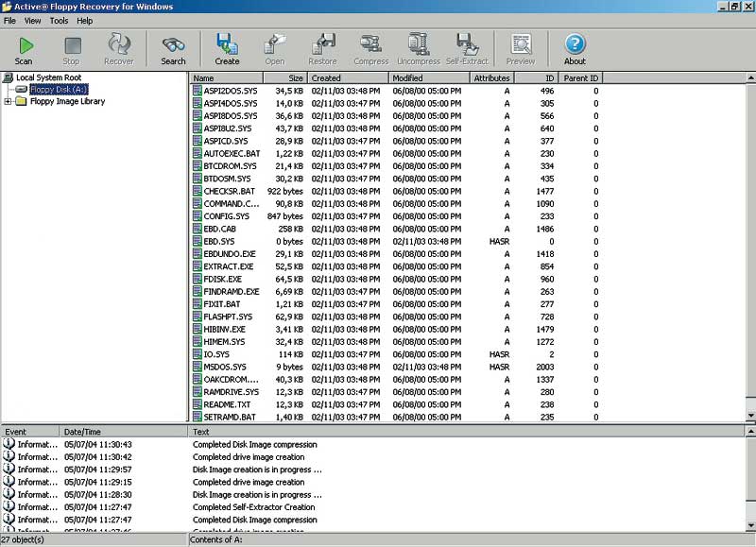Click the Stop toolbar icon
Image resolution: width=756 pixels, height=547 pixels.
pyautogui.click(x=73, y=45)
